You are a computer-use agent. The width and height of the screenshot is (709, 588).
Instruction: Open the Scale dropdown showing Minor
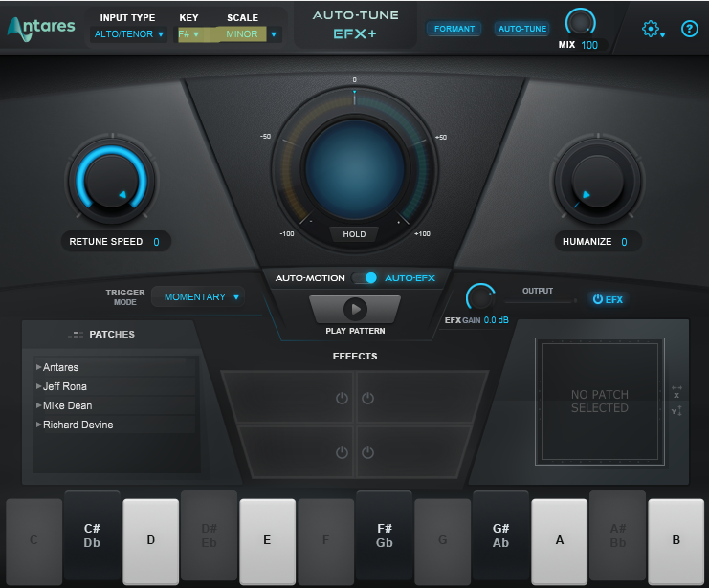pos(247,34)
